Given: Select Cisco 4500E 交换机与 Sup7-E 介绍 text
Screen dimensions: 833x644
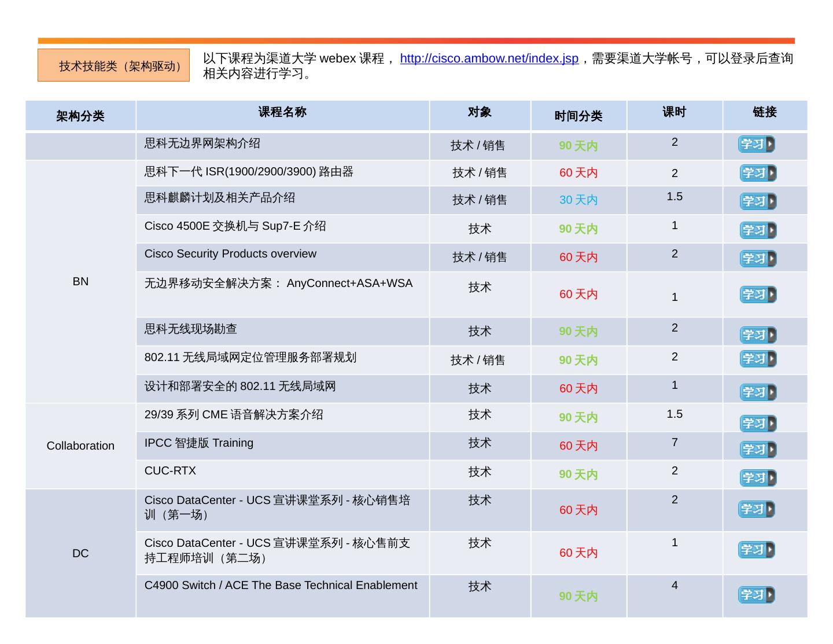Looking at the screenshot, I should (235, 226).
